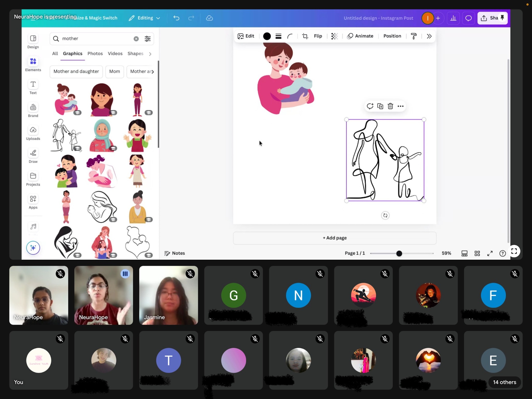Duplicate the selected element
This screenshot has width=532, height=399.
click(380, 106)
